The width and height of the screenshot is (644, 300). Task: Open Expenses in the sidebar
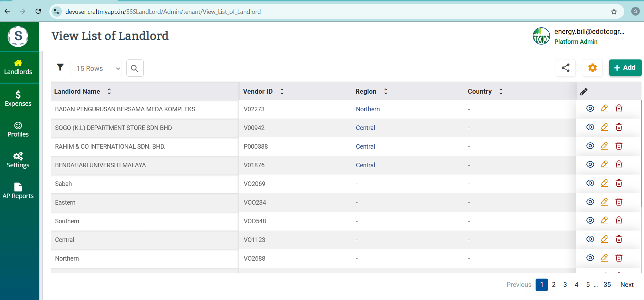(x=18, y=99)
